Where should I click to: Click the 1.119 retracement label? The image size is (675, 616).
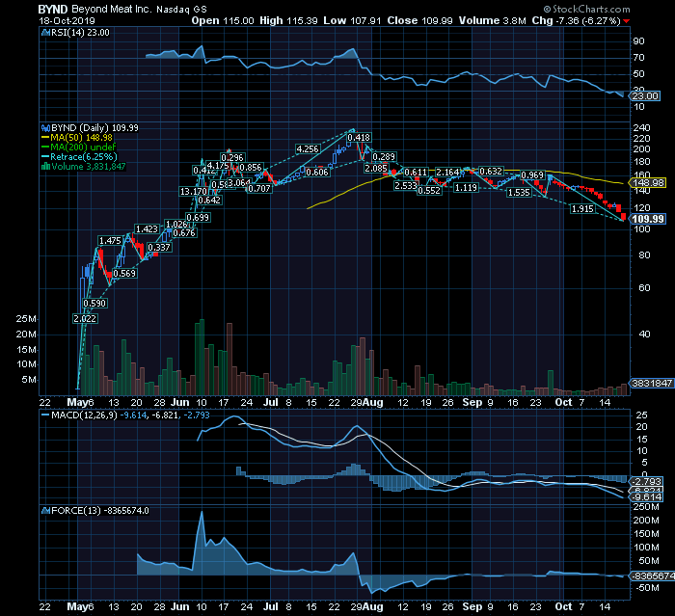pos(466,188)
